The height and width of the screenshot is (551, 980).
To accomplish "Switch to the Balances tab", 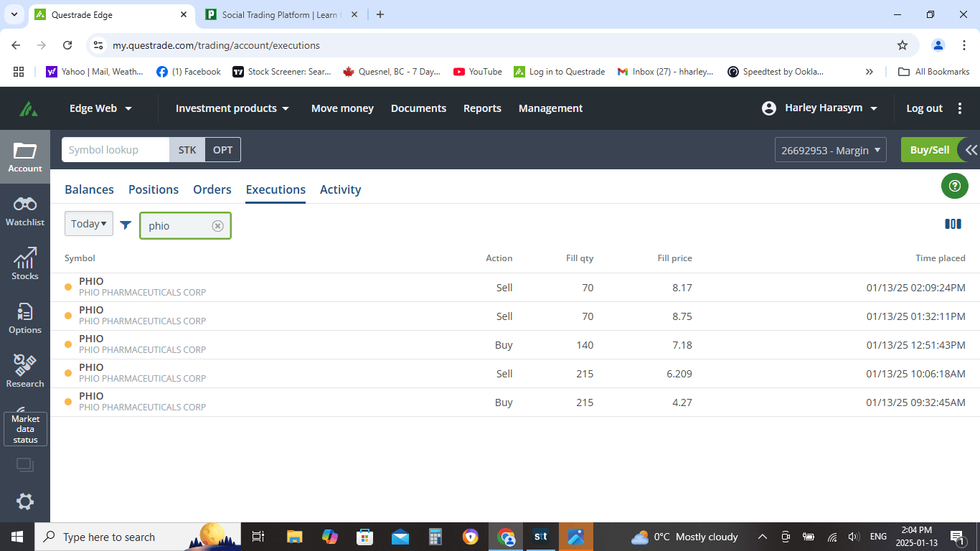I will click(89, 189).
